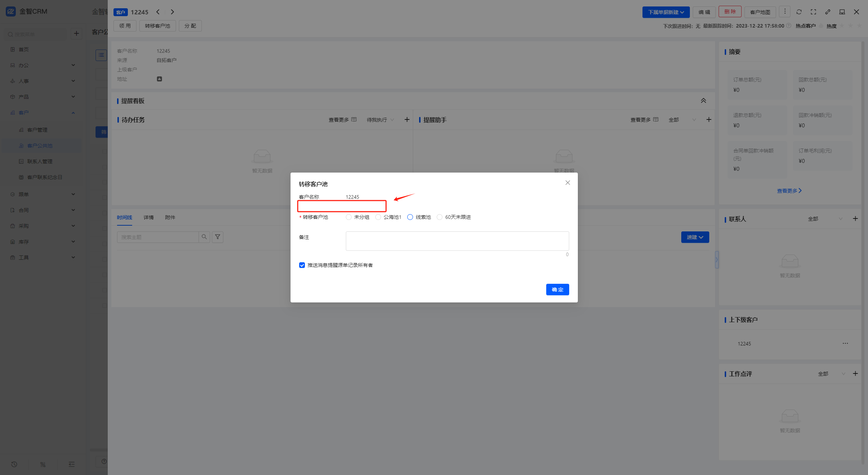Select the 公海池1 radio option

coord(378,217)
